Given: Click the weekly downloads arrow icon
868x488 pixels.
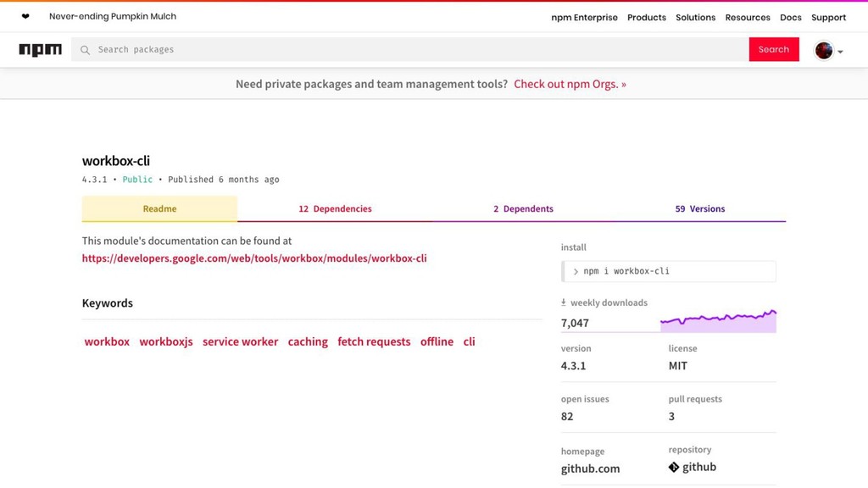Looking at the screenshot, I should (564, 302).
